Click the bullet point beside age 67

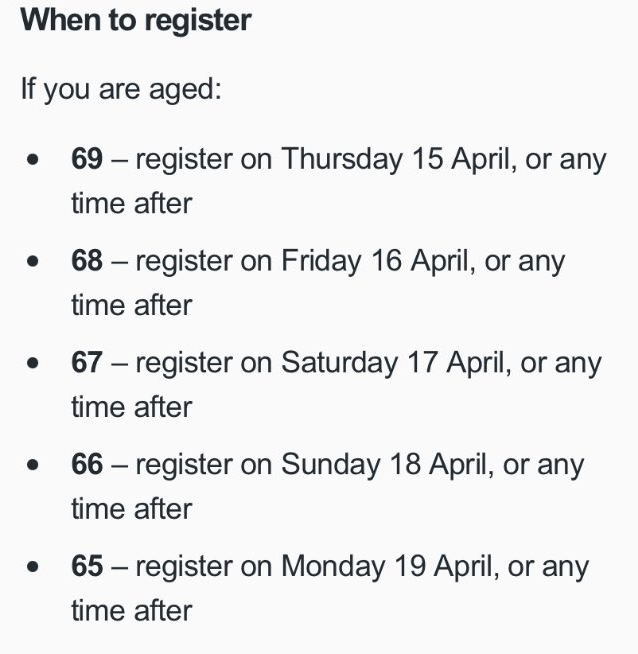tap(33, 363)
